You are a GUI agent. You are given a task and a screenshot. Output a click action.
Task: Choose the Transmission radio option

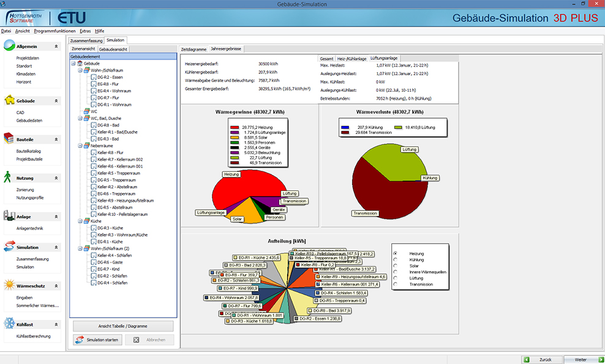coord(396,284)
